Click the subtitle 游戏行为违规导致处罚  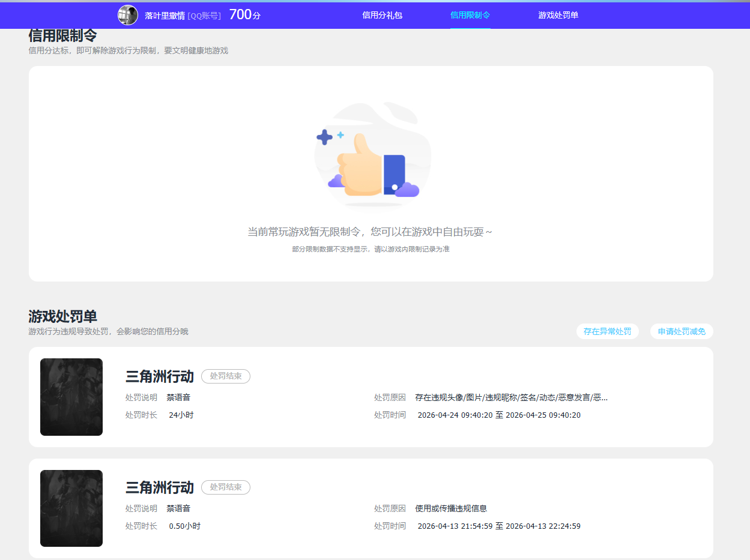click(x=108, y=331)
